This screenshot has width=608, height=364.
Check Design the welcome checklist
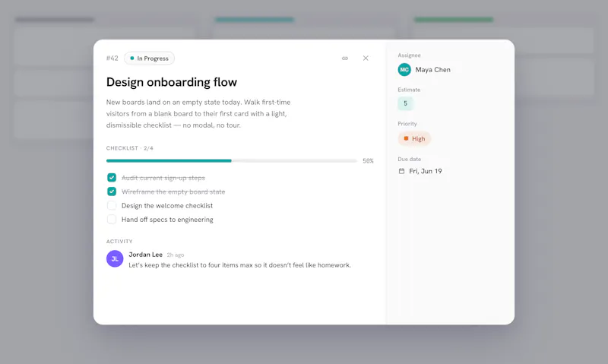(112, 205)
